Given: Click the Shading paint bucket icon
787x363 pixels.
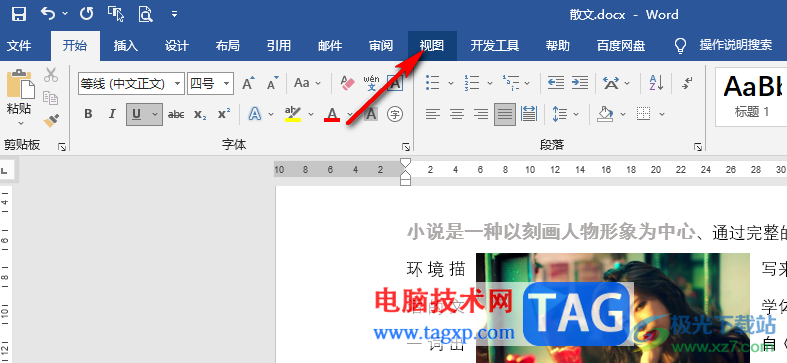Looking at the screenshot, I should (x=605, y=114).
